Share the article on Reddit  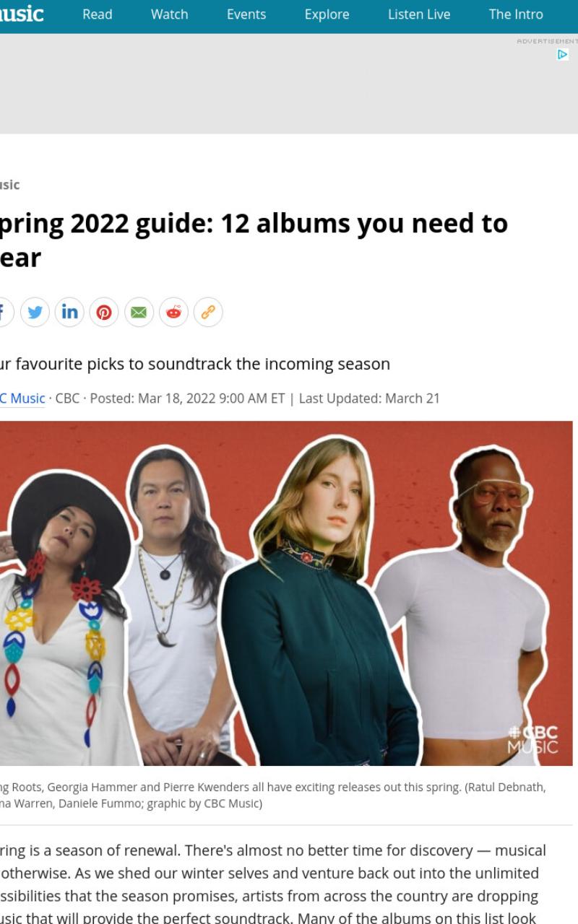[x=173, y=312]
